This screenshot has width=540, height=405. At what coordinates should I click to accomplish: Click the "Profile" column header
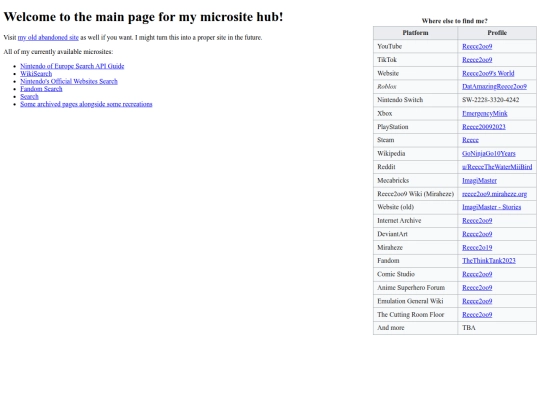pos(497,33)
